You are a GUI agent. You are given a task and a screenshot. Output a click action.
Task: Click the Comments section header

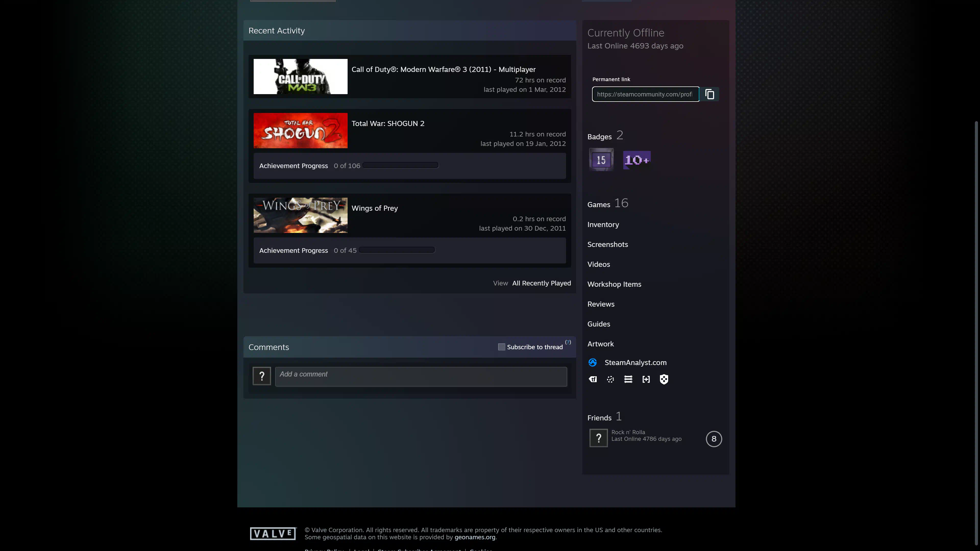268,347
